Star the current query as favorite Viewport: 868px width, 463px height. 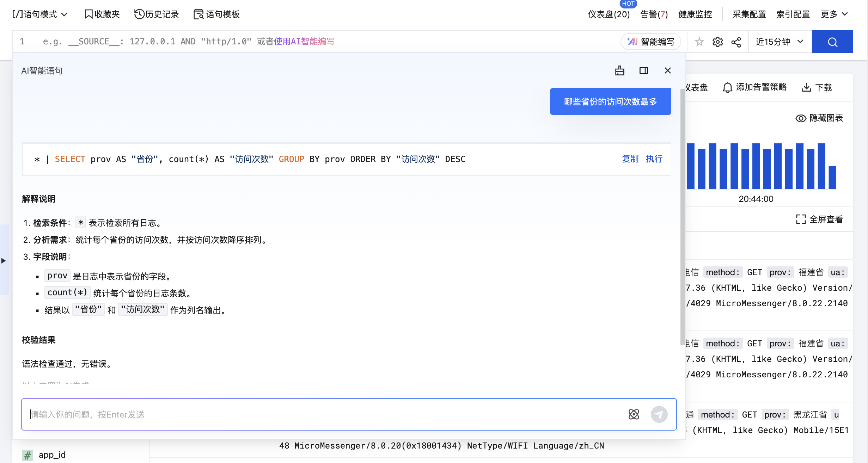(699, 42)
